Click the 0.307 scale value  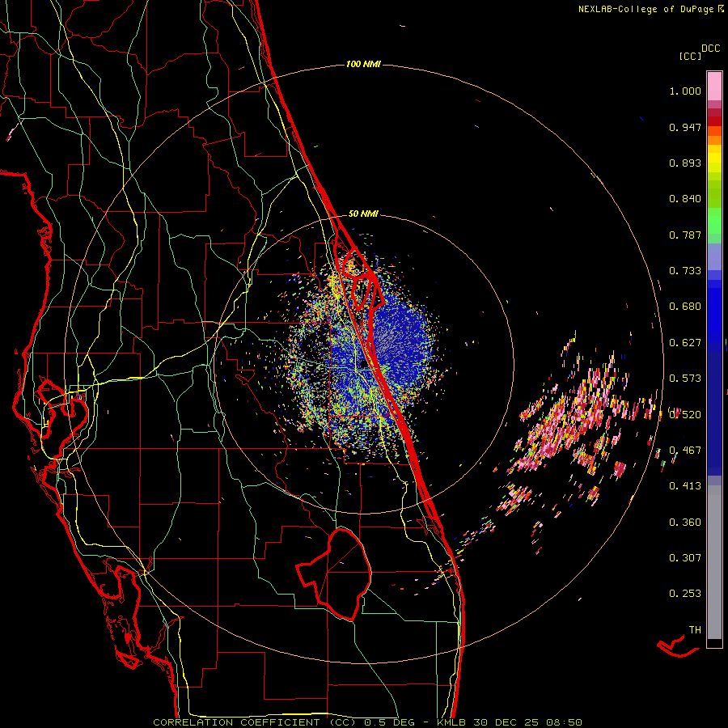pyautogui.click(x=685, y=558)
